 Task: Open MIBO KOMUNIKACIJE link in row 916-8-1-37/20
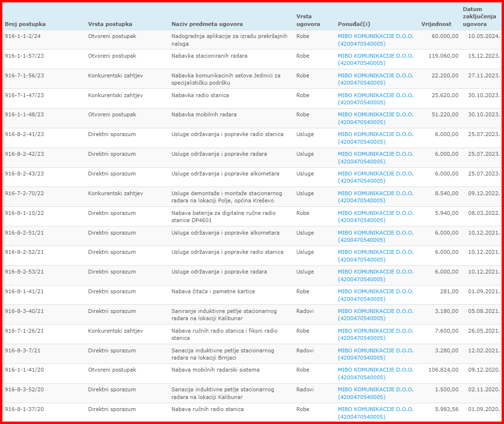375,413
